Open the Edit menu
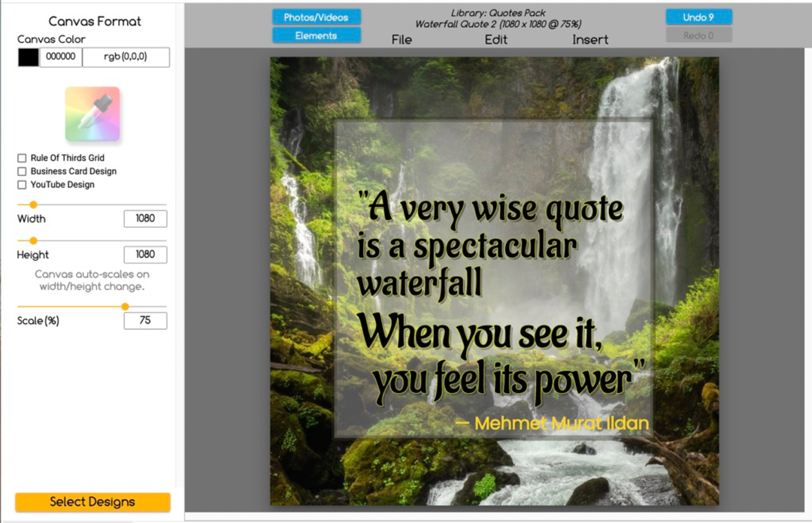Screen dimensions: 812x523 tap(496, 40)
